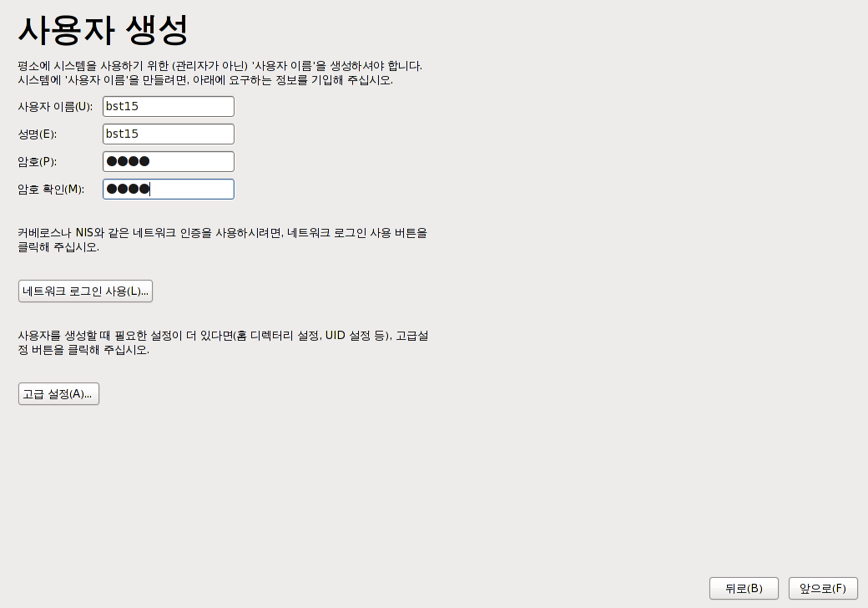Open 네트워크 로그인 사용(L)... settings

[85, 291]
